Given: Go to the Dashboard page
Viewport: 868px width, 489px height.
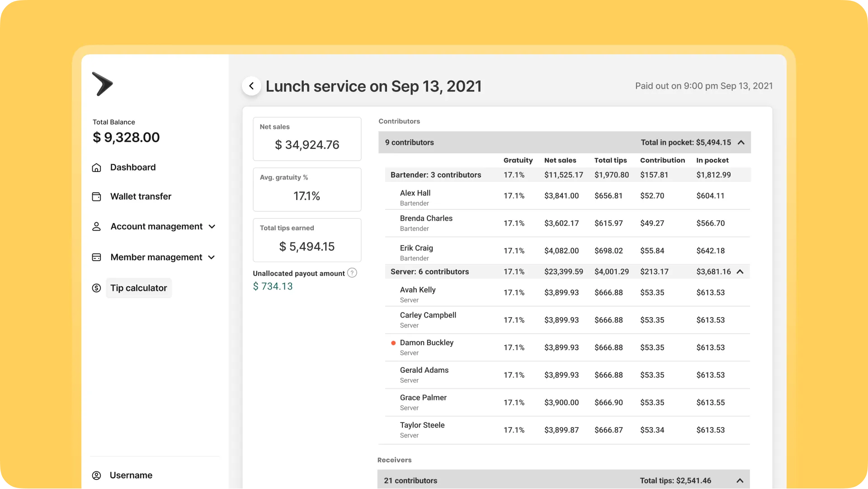Looking at the screenshot, I should (133, 167).
